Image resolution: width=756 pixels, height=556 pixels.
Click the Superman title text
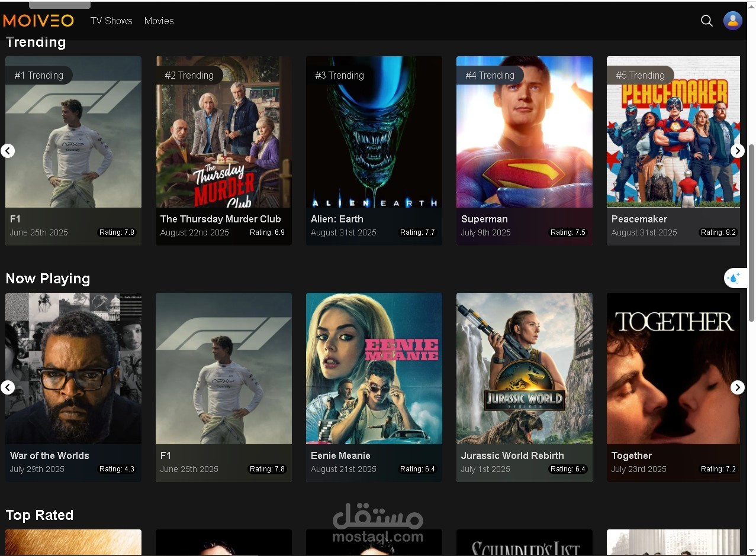click(x=484, y=219)
